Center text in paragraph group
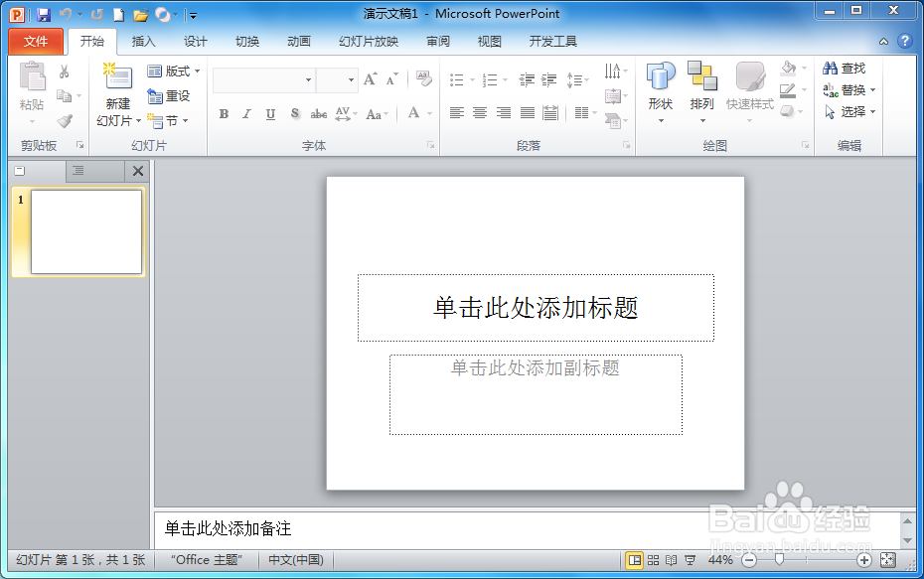This screenshot has width=924, height=579. tap(480, 112)
